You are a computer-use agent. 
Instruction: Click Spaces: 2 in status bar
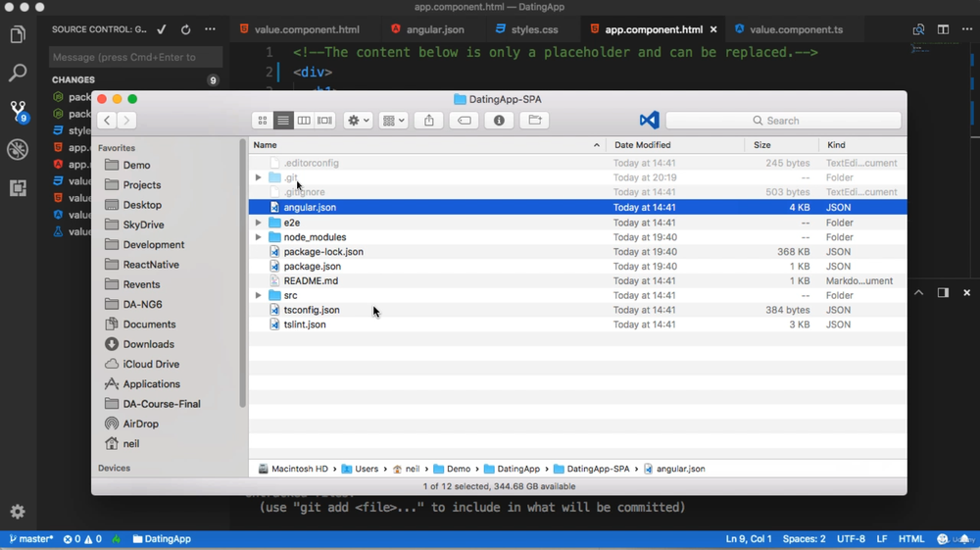(x=804, y=539)
